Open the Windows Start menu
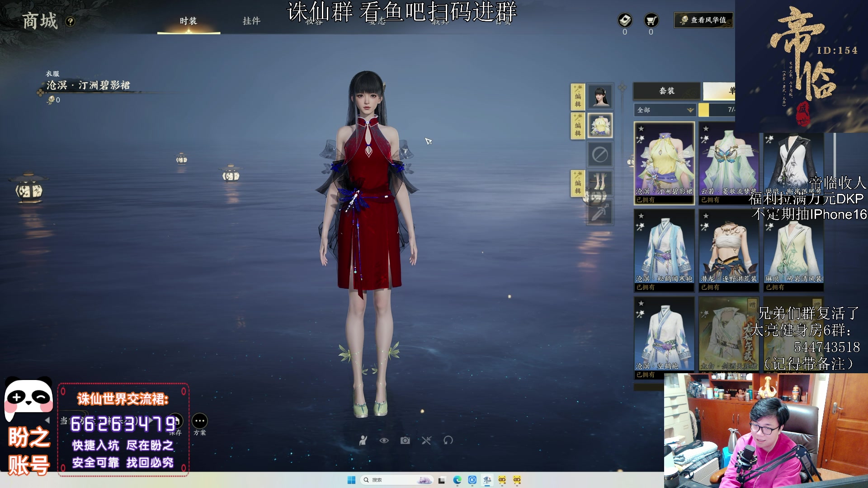 click(x=351, y=480)
